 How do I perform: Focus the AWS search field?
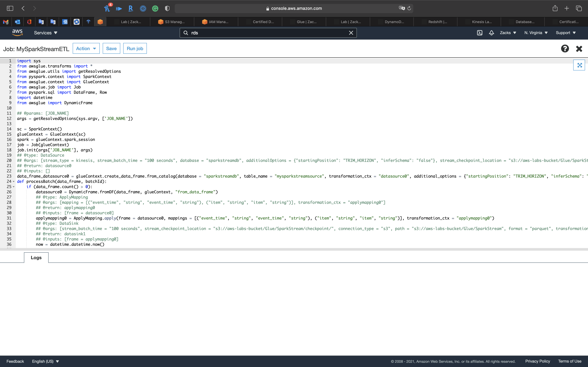(x=267, y=33)
